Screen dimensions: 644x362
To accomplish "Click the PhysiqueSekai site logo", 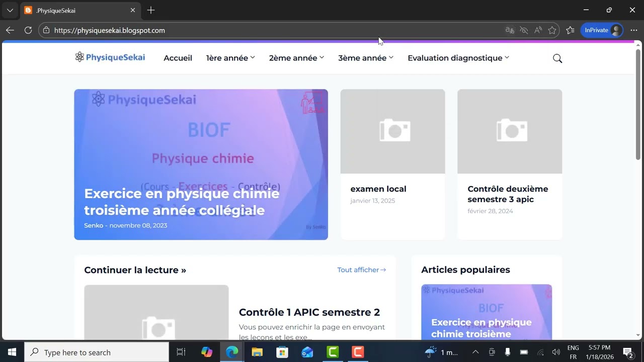I will [110, 57].
